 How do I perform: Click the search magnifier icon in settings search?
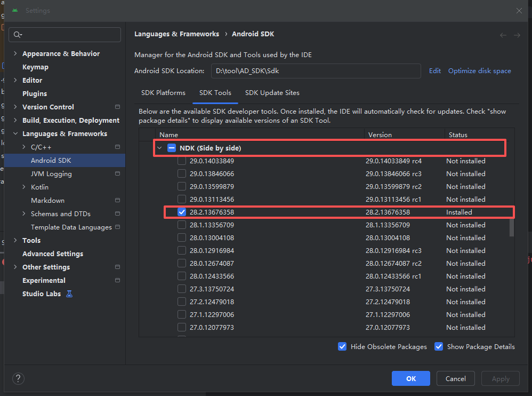[x=17, y=35]
